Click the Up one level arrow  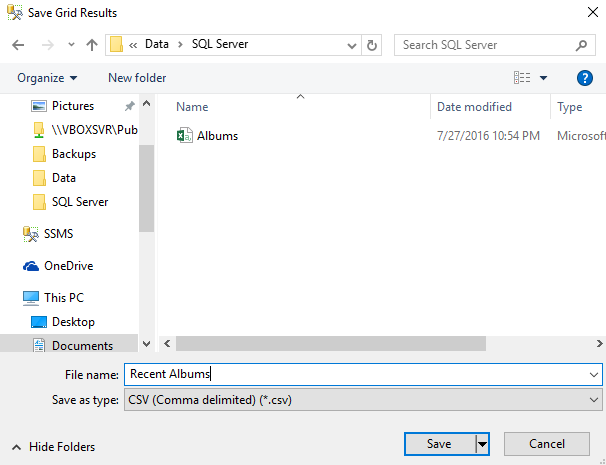pos(92,45)
